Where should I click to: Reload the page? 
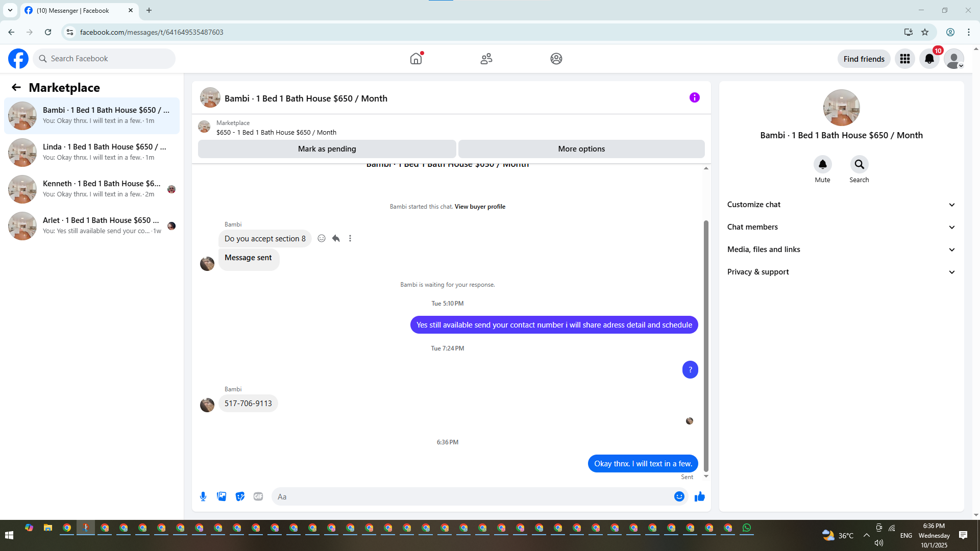point(48,32)
